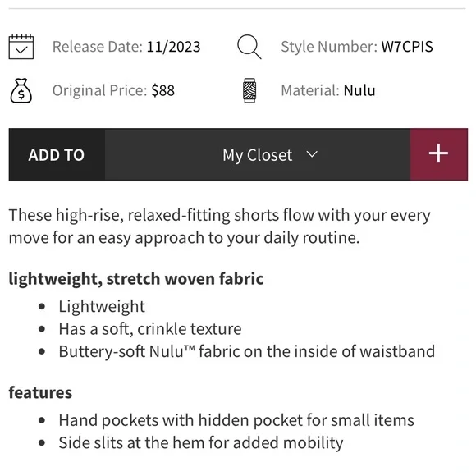Click the Side slits bullet item
The height and width of the screenshot is (476, 476).
click(201, 443)
